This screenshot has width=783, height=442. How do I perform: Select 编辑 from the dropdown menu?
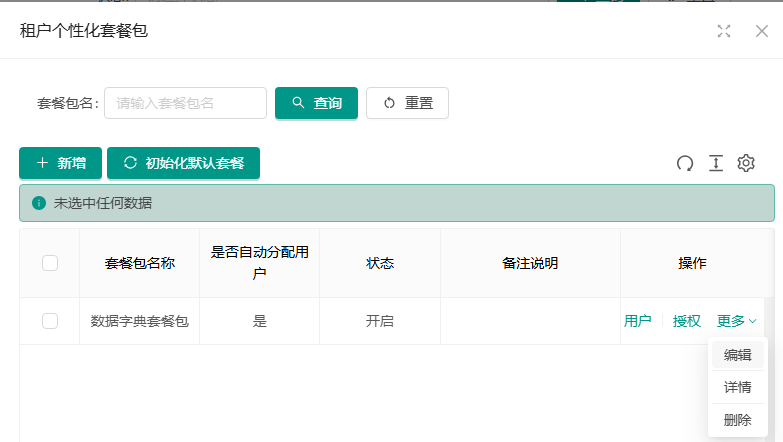738,355
